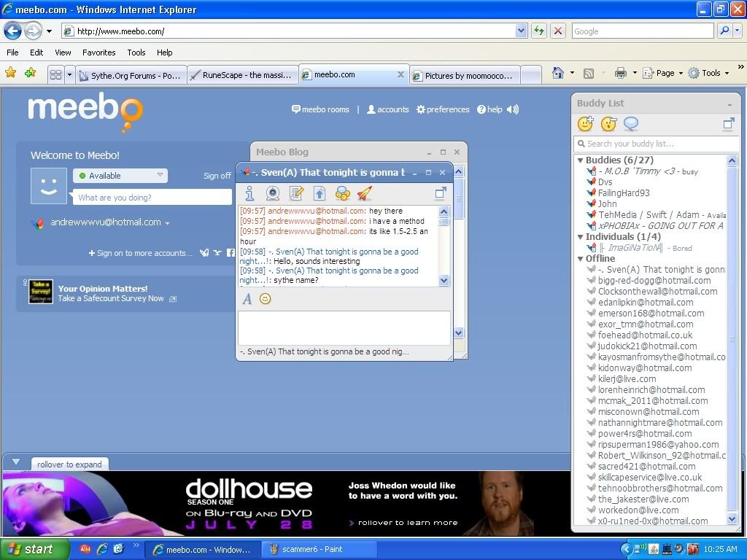Click the second smiley icon in the Buddy List toolbar

click(x=608, y=124)
